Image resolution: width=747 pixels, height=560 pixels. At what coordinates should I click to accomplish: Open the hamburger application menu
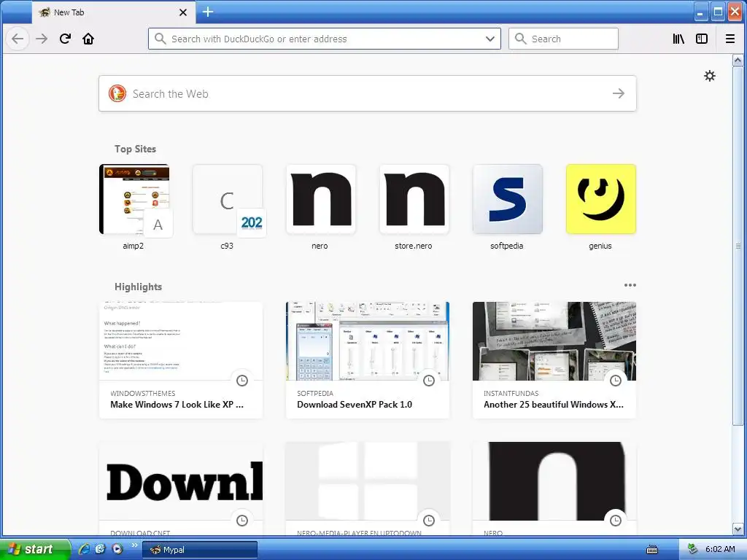[729, 39]
